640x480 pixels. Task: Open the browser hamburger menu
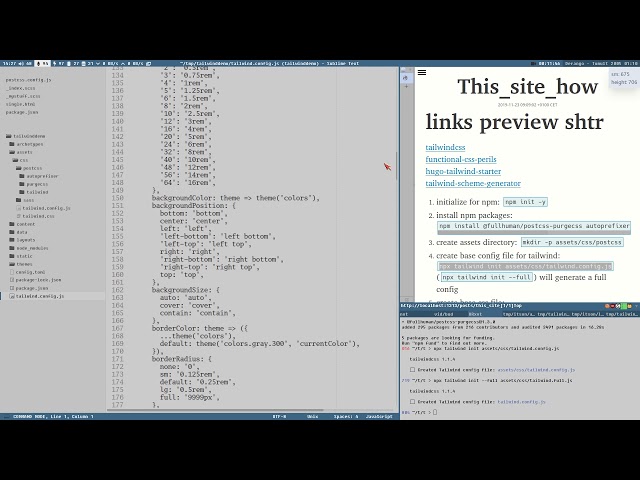pyautogui.click(x=422, y=72)
